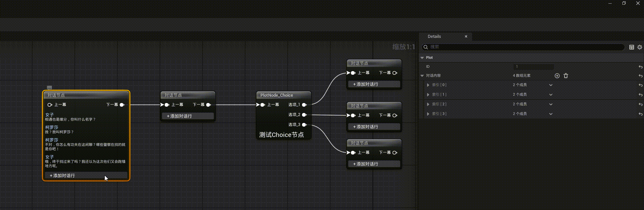Click the line starting 不对，你怎么有功夫在这闲聊
644x210 pixels.
pos(85,147)
